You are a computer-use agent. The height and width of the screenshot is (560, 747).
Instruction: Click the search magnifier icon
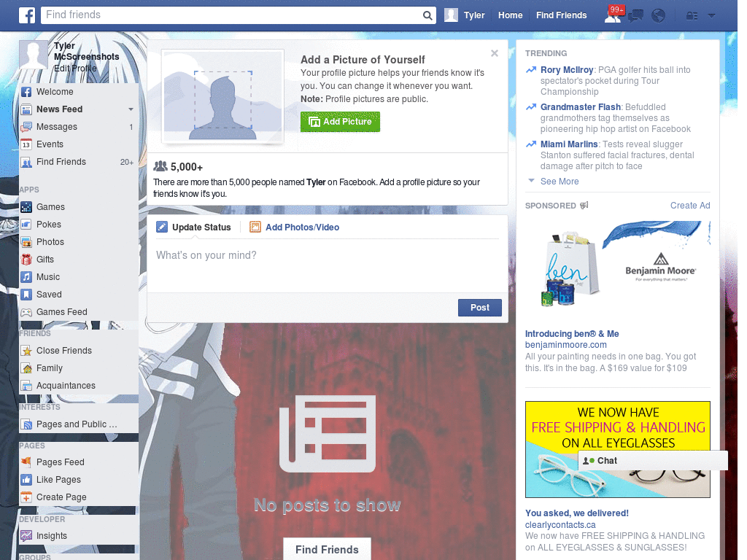point(427,16)
